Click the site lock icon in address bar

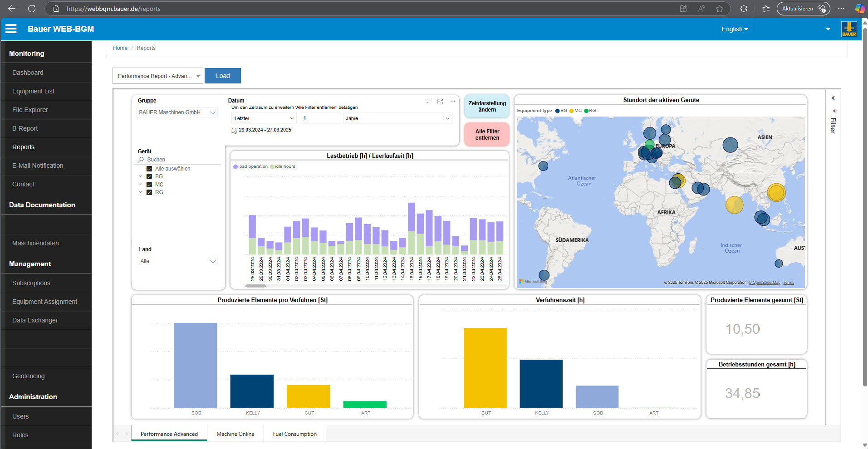click(x=56, y=9)
